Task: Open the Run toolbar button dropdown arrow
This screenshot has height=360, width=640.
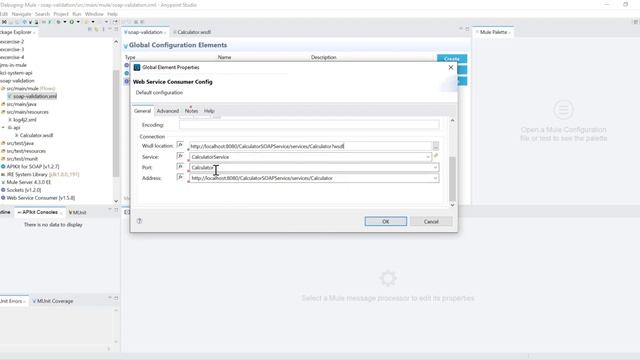Action: (78, 22)
